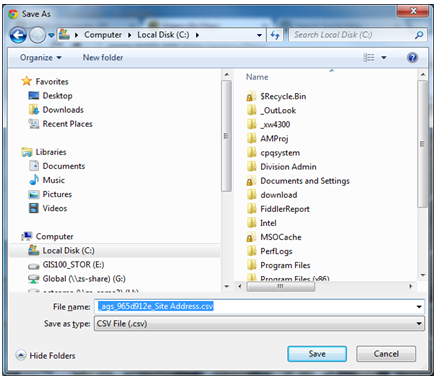Select Computer in the address breadcrumb
Screen dimensions: 438x379
coord(103,35)
